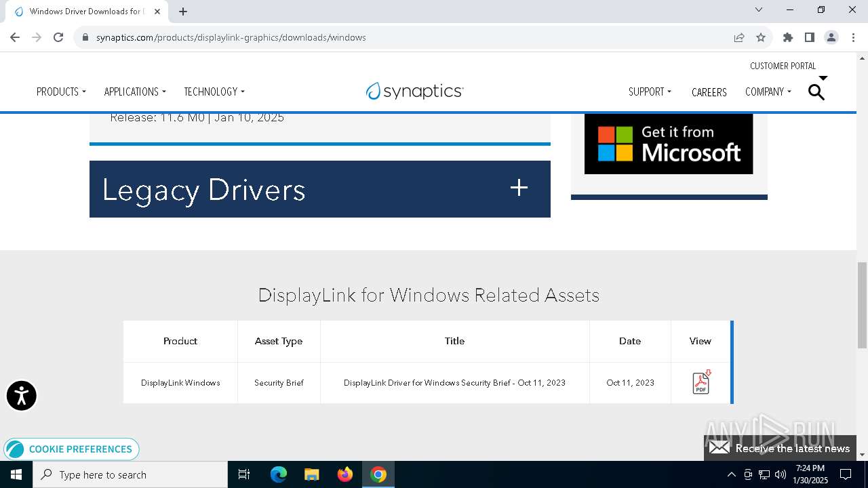Launch Firefox from the taskbar
The image size is (868, 488).
345,474
